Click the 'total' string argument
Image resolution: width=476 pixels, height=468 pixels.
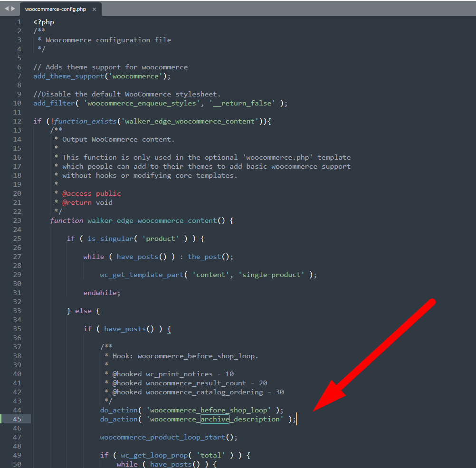210,456
